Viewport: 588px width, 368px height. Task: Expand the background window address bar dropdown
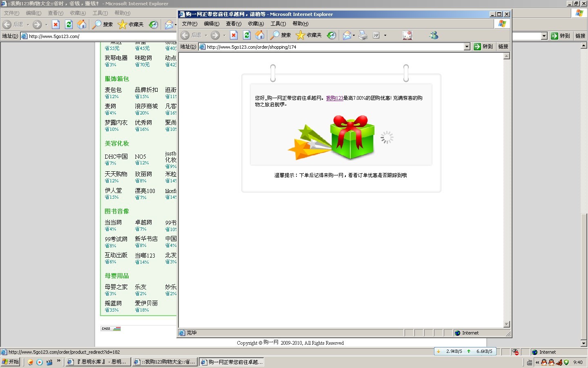point(544,36)
